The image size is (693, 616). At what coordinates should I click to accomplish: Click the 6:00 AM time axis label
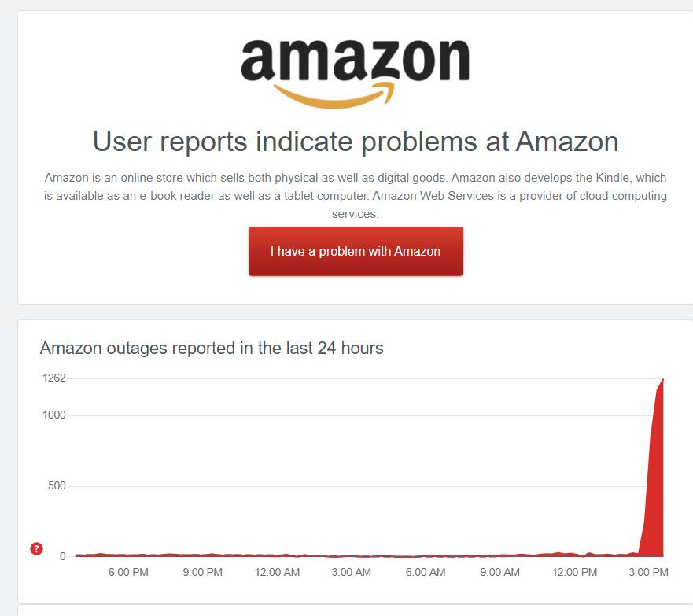tap(426, 572)
